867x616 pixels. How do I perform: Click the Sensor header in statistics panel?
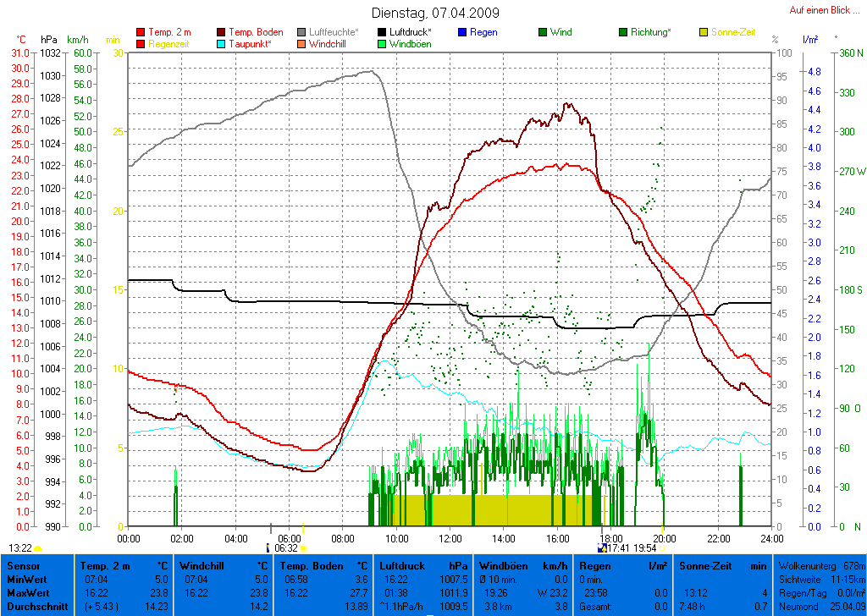pos(25,565)
